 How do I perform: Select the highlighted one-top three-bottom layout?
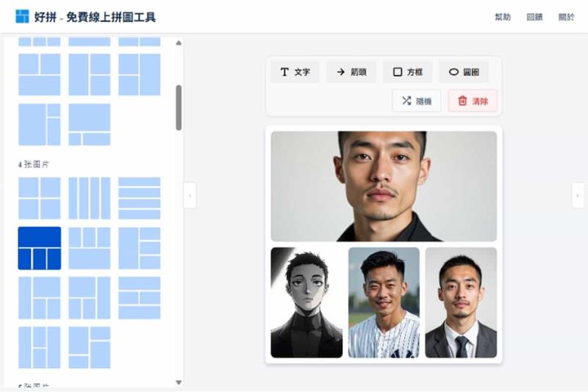[x=40, y=248]
